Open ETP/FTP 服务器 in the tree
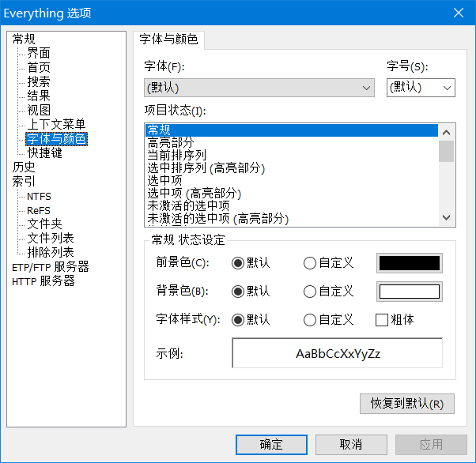 [x=51, y=267]
